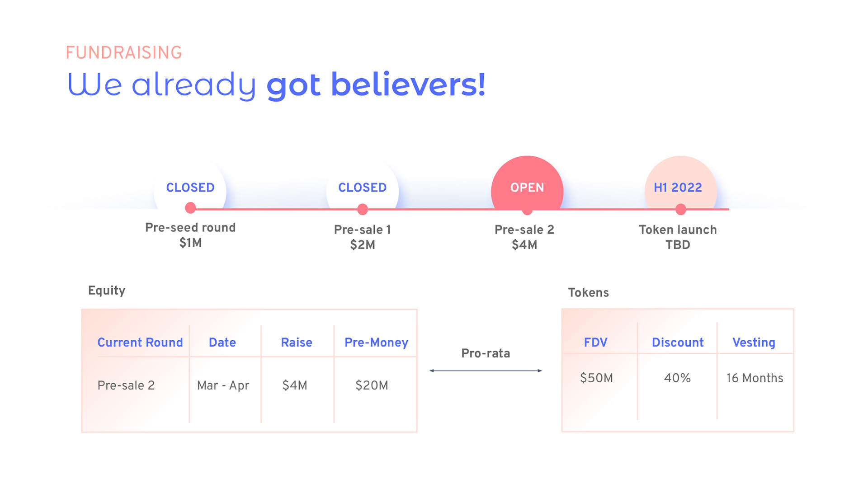Click the CLOSED badge above Pre-seed round
Image resolution: width=868 pixels, height=488 pixels.
pos(190,188)
